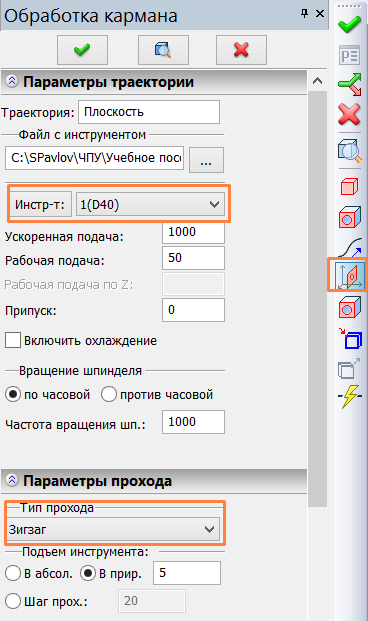Click the Припуск input field

point(193,310)
